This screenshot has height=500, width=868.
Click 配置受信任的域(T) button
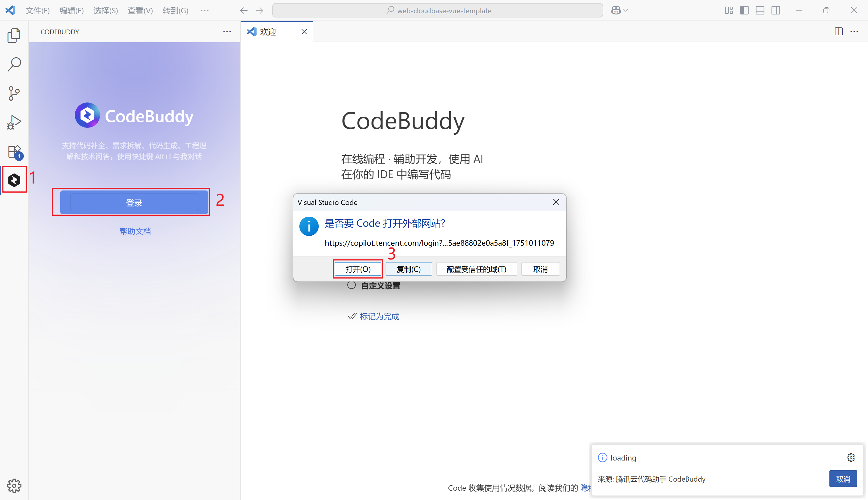pos(476,269)
